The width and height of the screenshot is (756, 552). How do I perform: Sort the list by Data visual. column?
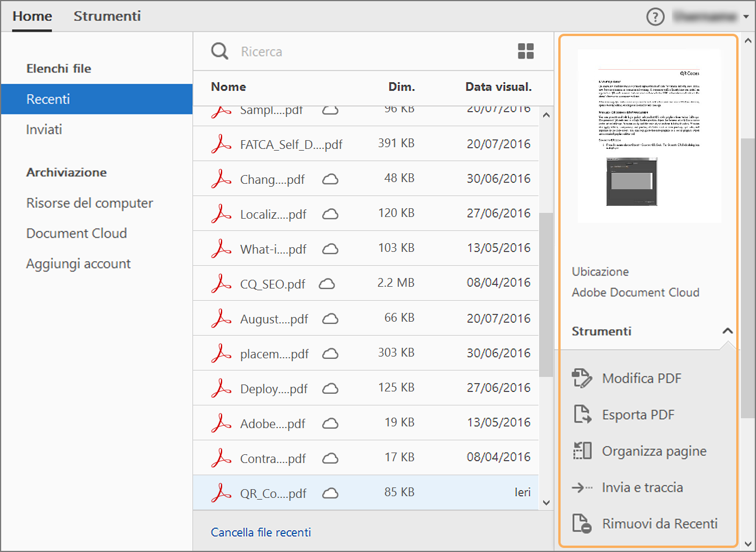point(498,87)
